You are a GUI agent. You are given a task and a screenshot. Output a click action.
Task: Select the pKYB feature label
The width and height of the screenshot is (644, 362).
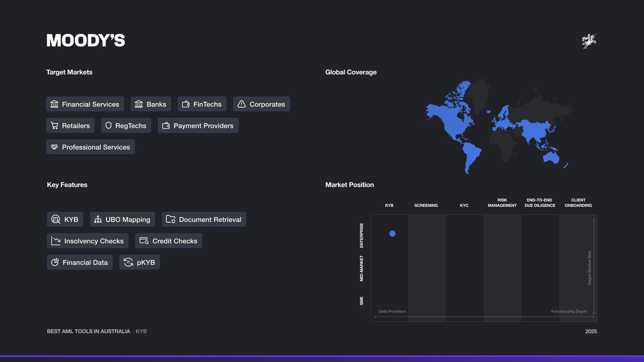146,263
